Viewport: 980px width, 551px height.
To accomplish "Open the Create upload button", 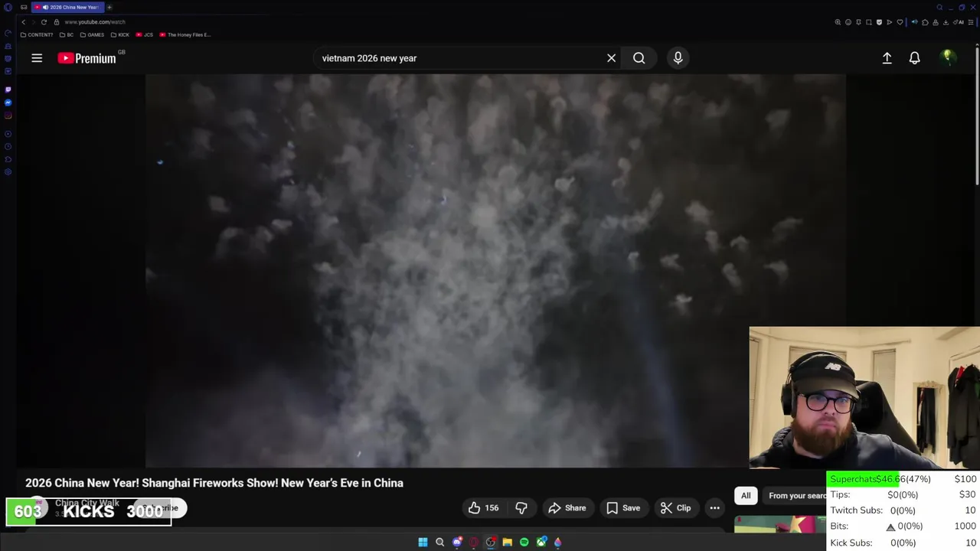I will (x=887, y=58).
